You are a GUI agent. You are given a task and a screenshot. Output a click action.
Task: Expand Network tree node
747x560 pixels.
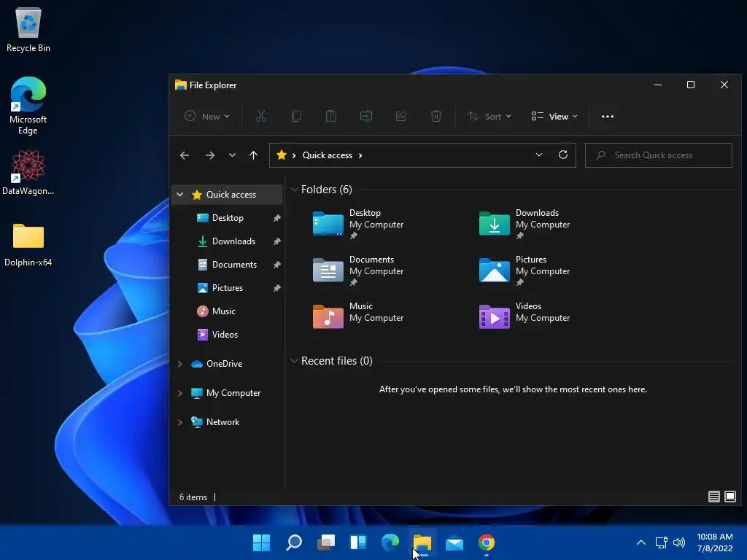pyautogui.click(x=179, y=422)
